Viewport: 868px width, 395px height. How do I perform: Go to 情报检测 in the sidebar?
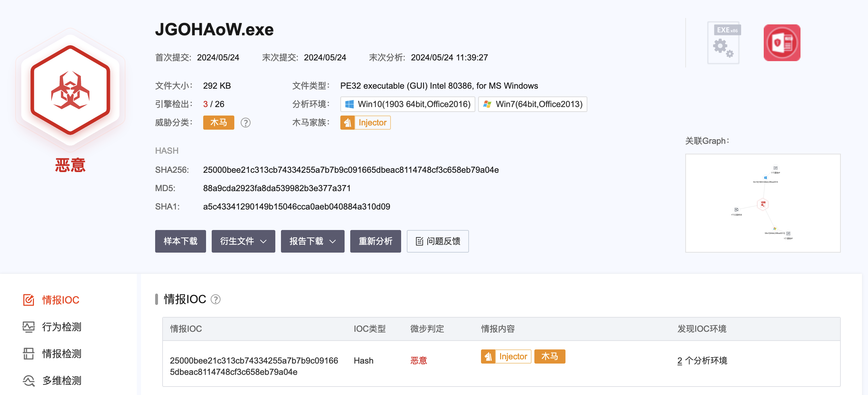click(x=52, y=354)
